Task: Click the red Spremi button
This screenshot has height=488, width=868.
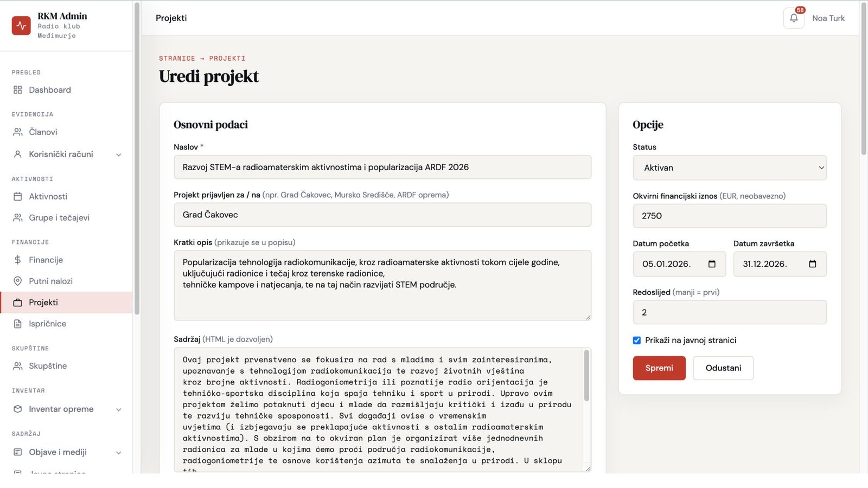Action: [x=659, y=368]
